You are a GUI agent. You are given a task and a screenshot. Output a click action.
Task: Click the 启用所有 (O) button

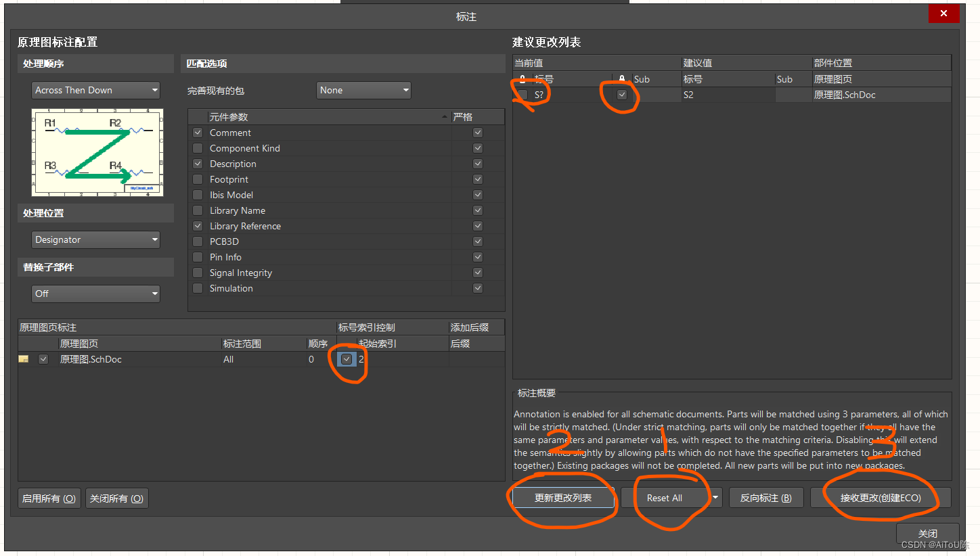coord(49,499)
